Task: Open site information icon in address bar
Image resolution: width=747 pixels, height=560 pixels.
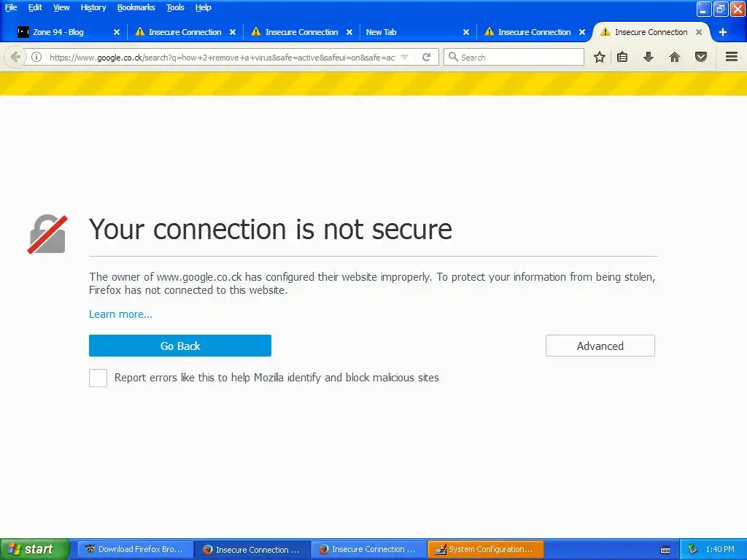Action: click(36, 57)
